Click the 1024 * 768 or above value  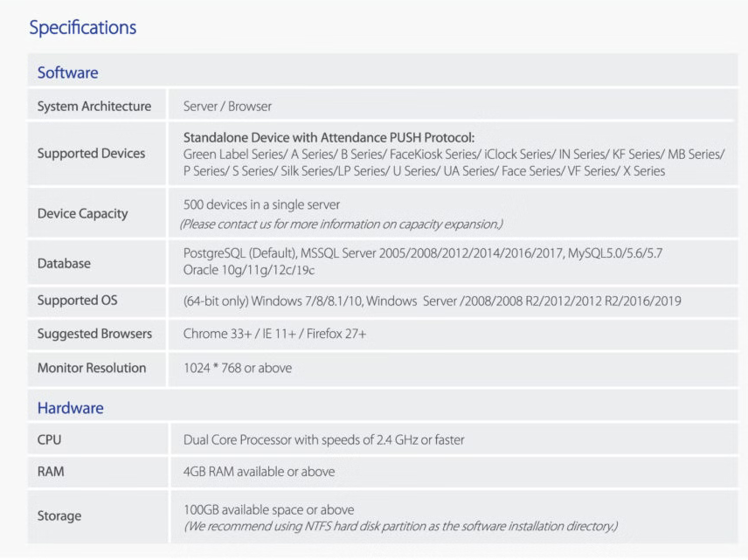pos(238,368)
